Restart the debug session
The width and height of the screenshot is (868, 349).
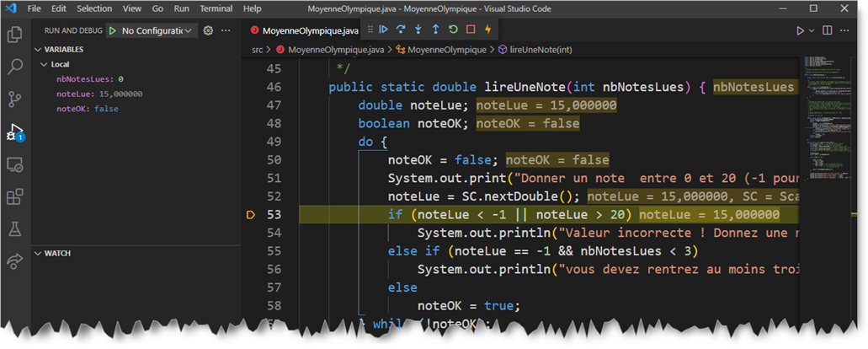click(x=453, y=30)
